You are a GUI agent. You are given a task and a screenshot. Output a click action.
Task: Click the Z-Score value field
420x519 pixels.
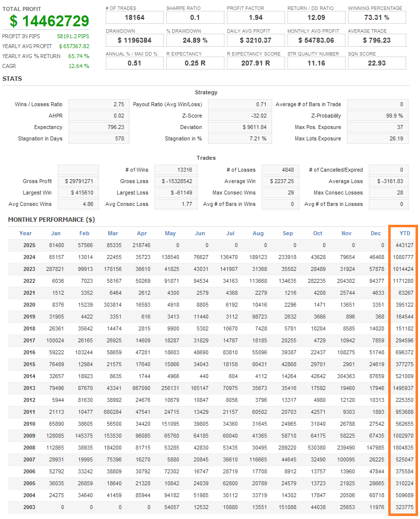[x=239, y=116]
